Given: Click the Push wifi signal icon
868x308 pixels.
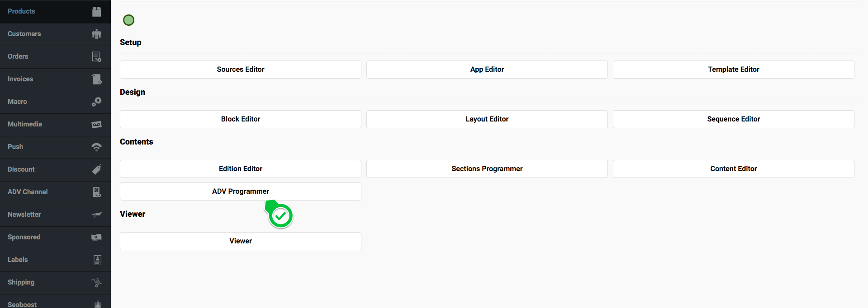Looking at the screenshot, I should [96, 147].
